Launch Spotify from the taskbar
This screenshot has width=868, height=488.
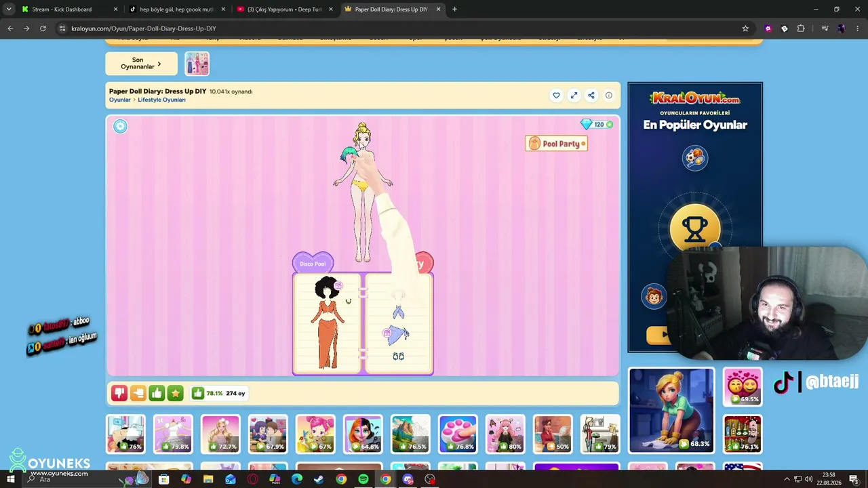[x=363, y=479]
